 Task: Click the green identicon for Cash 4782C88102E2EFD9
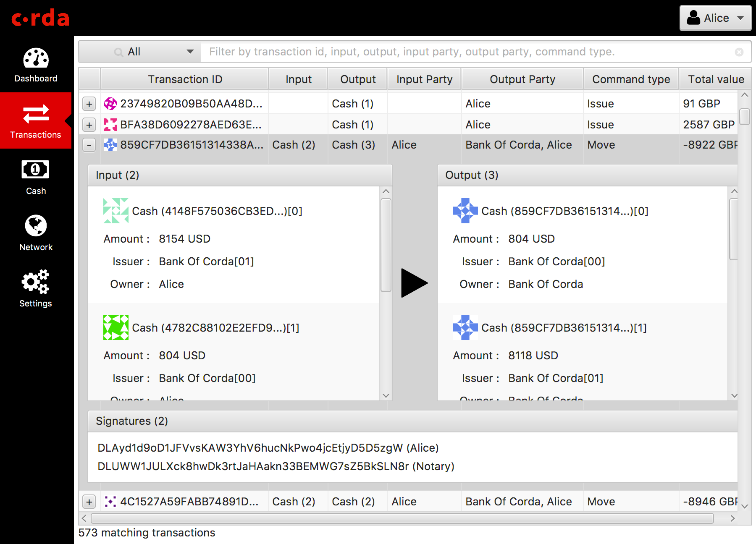(x=116, y=327)
